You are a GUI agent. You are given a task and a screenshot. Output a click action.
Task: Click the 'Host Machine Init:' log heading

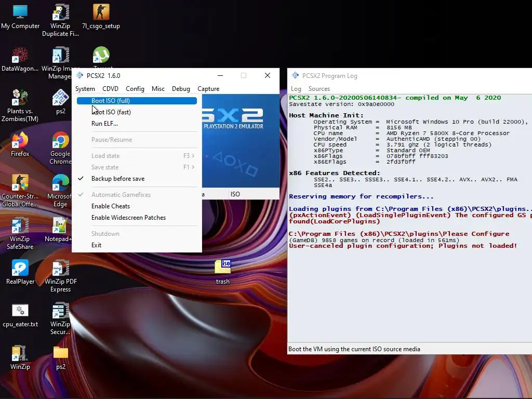tap(326, 115)
